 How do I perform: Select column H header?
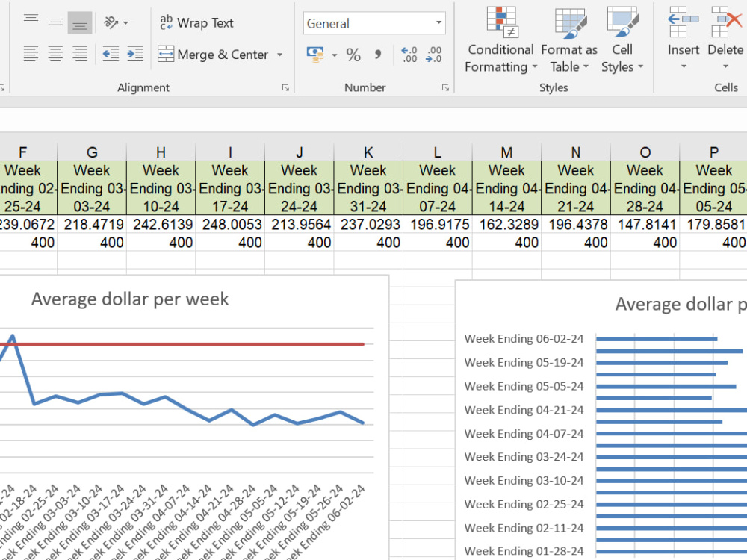[x=161, y=152]
